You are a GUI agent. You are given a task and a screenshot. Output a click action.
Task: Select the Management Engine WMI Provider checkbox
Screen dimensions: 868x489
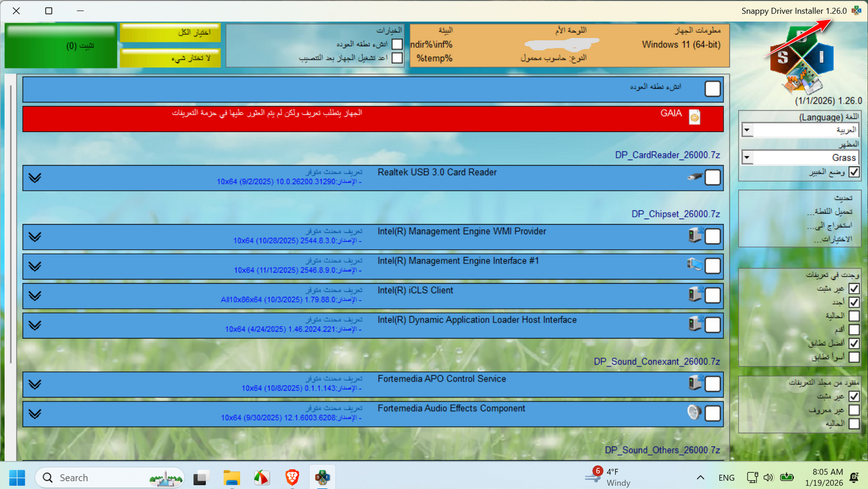(713, 237)
